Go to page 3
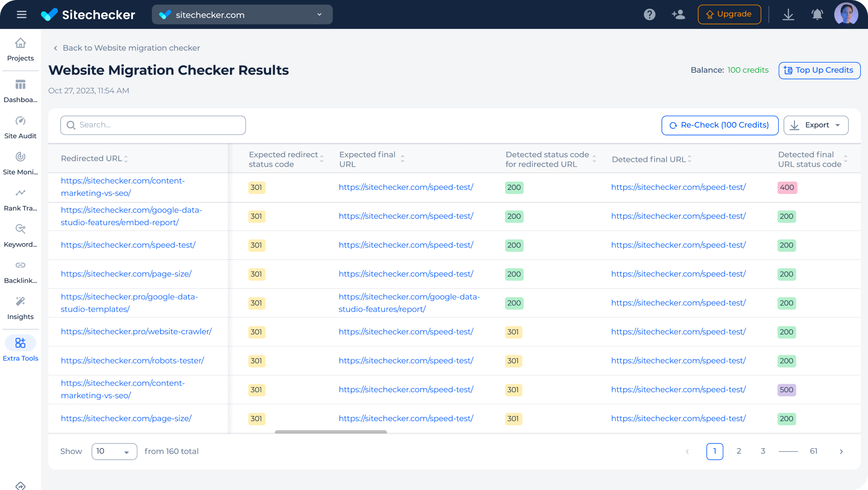Image resolution: width=868 pixels, height=490 pixels. (x=763, y=451)
